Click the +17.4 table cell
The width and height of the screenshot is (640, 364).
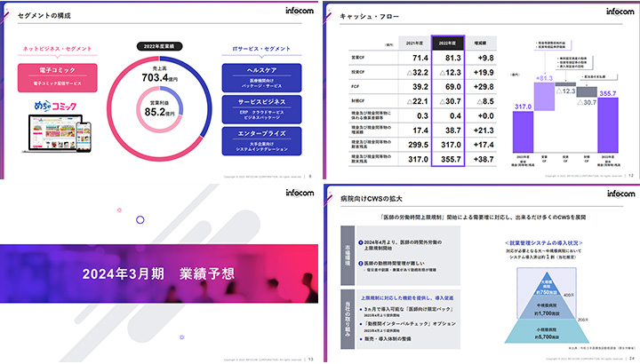click(x=484, y=145)
